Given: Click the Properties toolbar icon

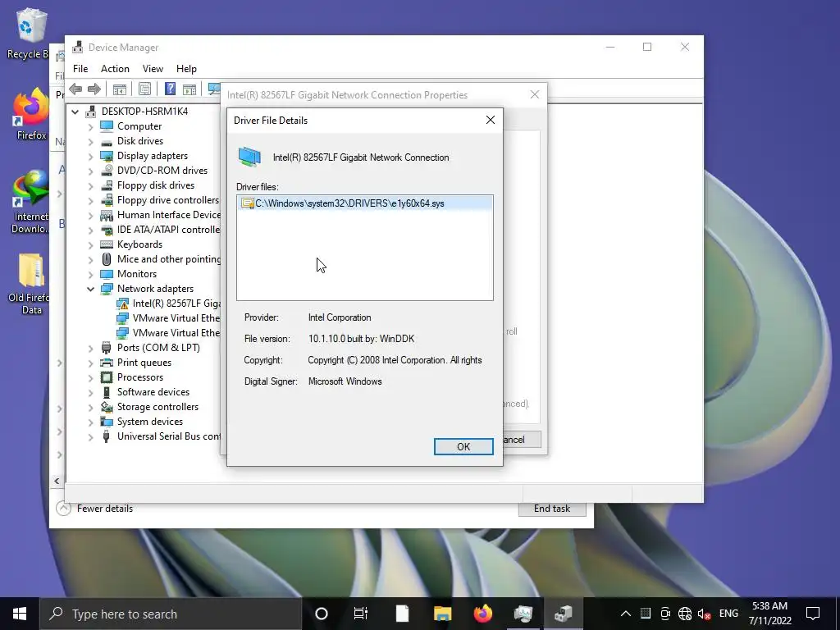Looking at the screenshot, I should (144, 89).
